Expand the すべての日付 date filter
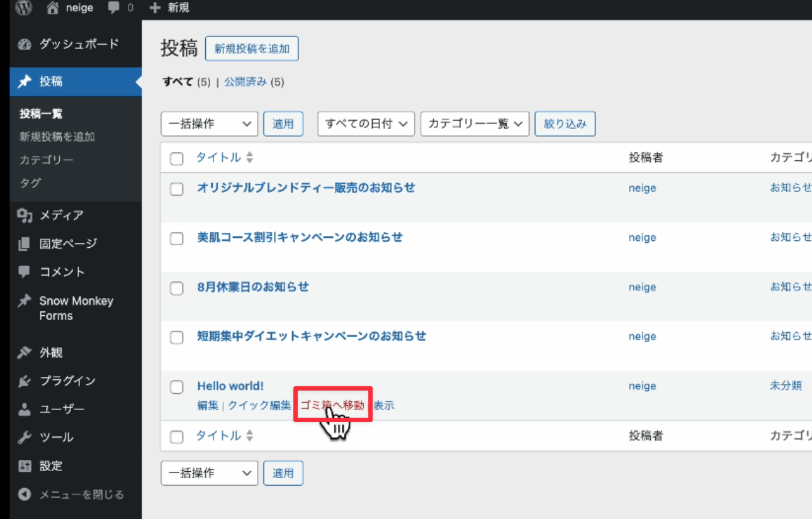Image resolution: width=812 pixels, height=519 pixels. (x=366, y=124)
